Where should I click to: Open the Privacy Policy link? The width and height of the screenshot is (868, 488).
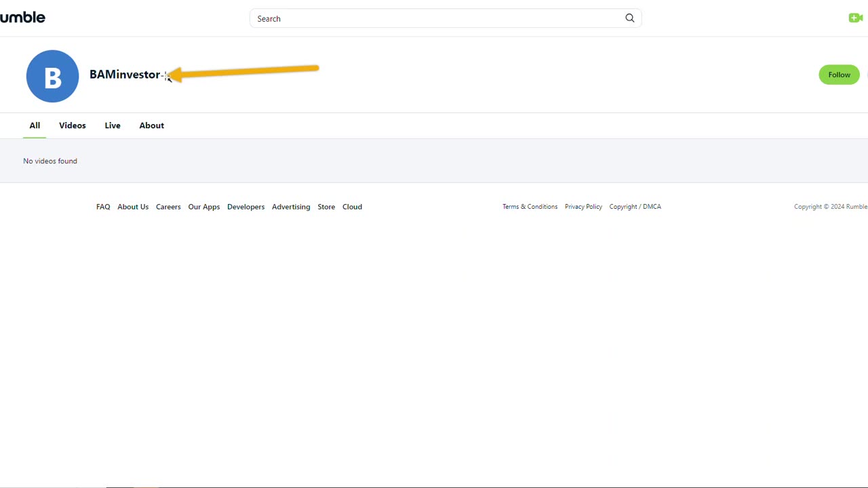[583, 207]
